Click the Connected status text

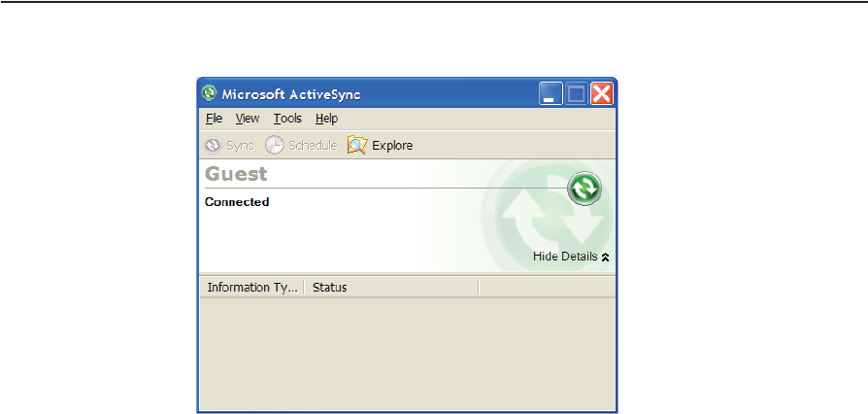tap(237, 202)
